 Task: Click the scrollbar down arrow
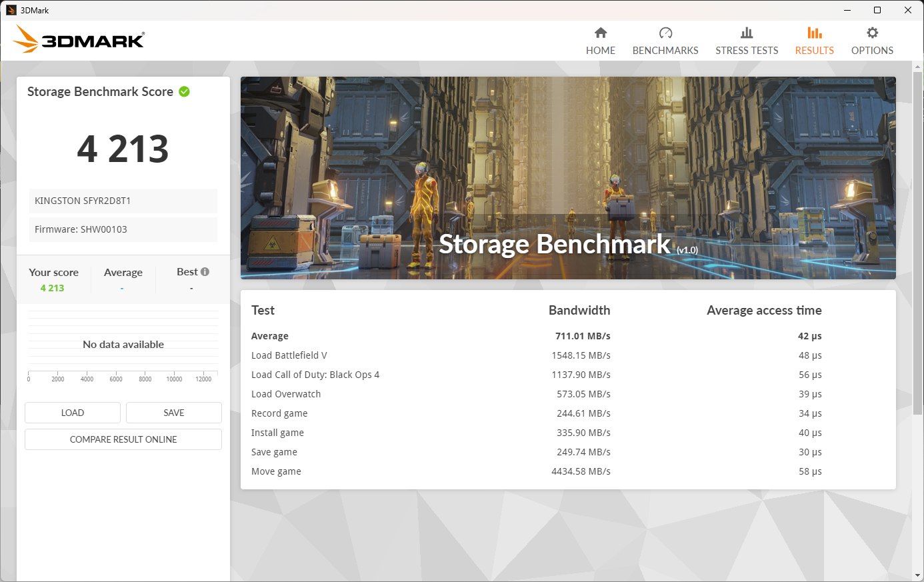(917, 575)
